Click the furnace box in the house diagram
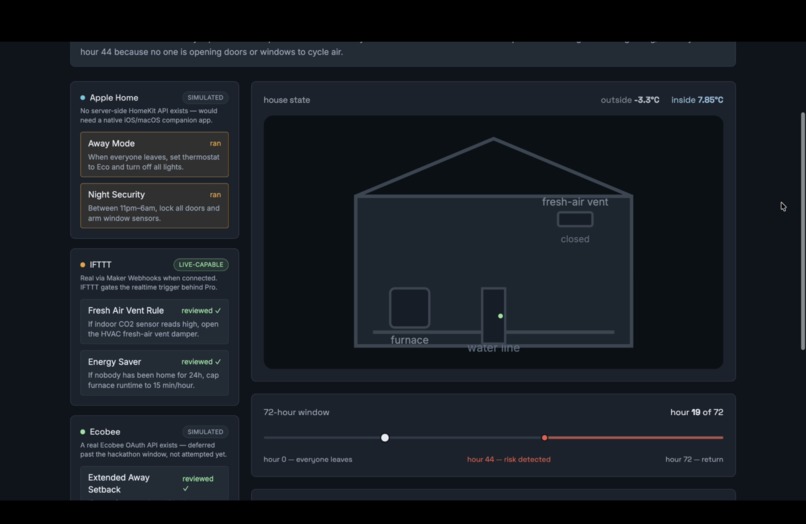The width and height of the screenshot is (806, 524). (x=410, y=308)
